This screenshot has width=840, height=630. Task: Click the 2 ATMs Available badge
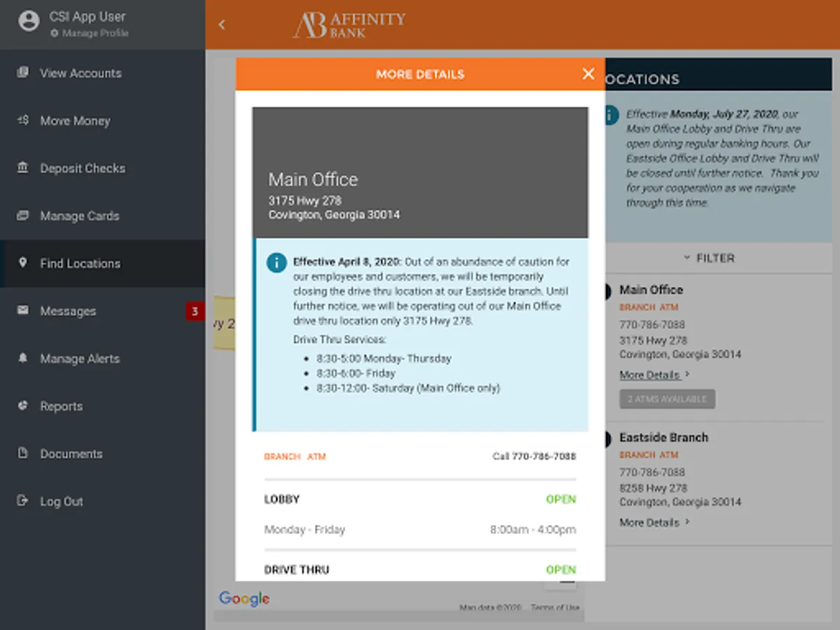click(x=667, y=398)
